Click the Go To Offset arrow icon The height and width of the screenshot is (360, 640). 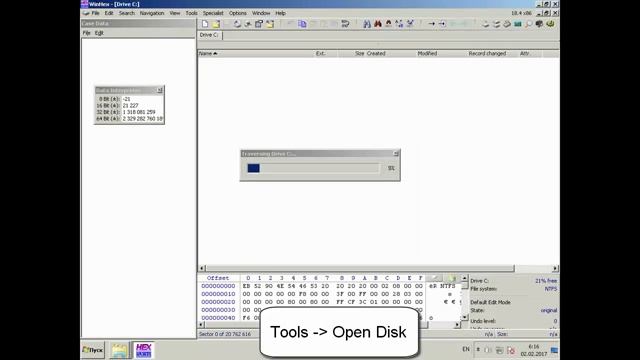point(431,24)
